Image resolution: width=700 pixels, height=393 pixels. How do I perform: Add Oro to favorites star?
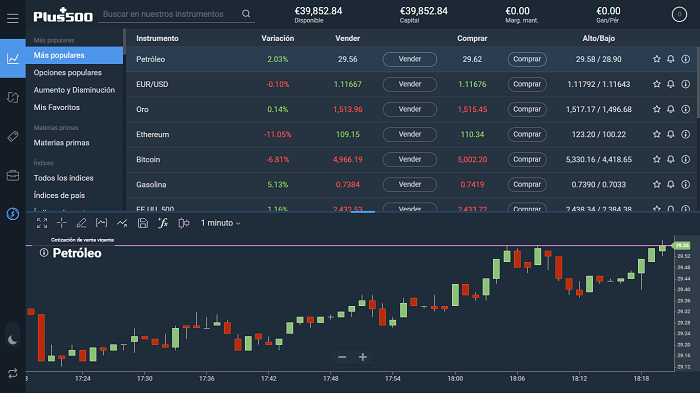pyautogui.click(x=656, y=109)
